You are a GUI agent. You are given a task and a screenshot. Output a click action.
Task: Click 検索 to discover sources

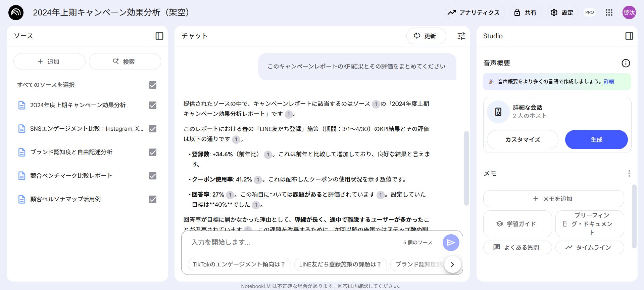pos(125,61)
